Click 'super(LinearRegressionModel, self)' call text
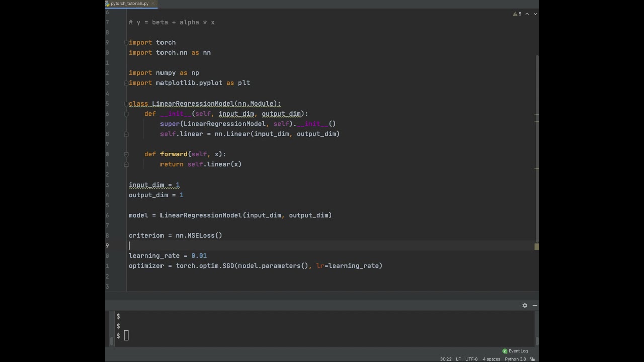The height and width of the screenshot is (362, 644). tap(226, 124)
